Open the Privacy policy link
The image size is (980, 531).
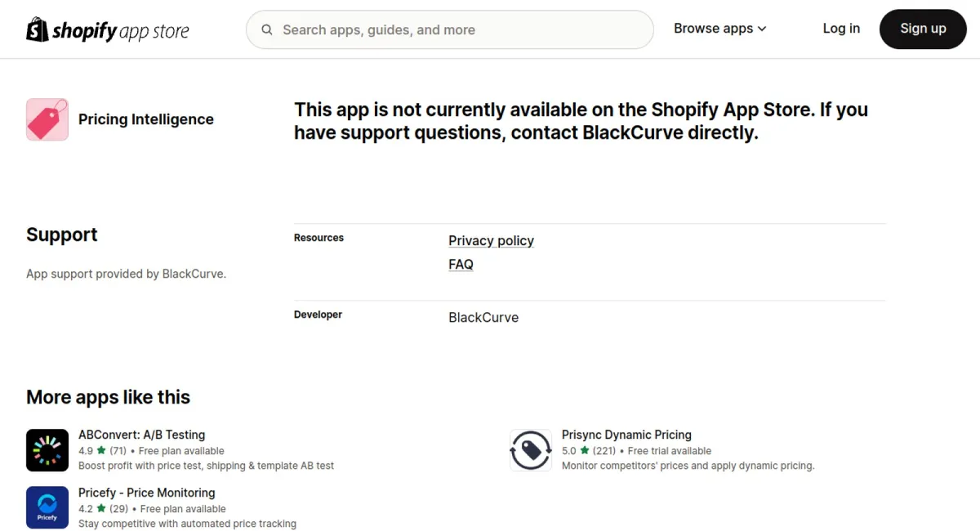(491, 240)
